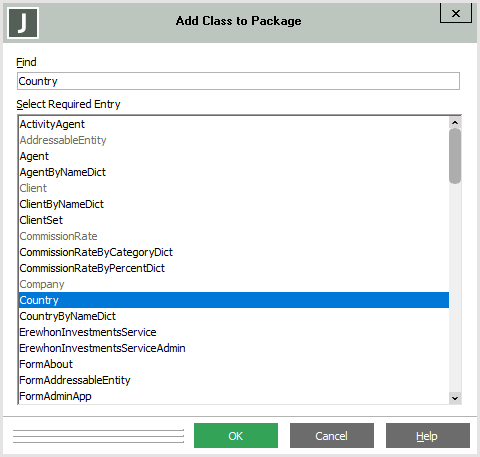
Task: Open Help for this dialog
Action: point(428,436)
